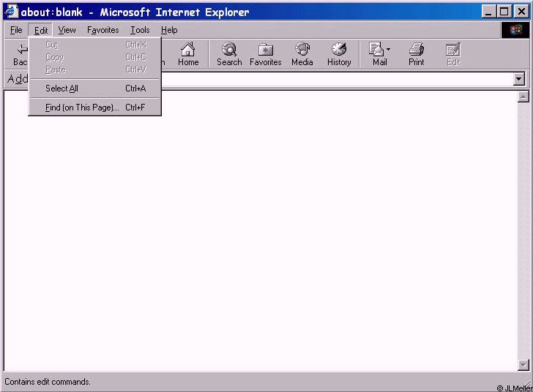533x392 pixels.
Task: Click the Edit toolbar icon at right
Action: [453, 50]
